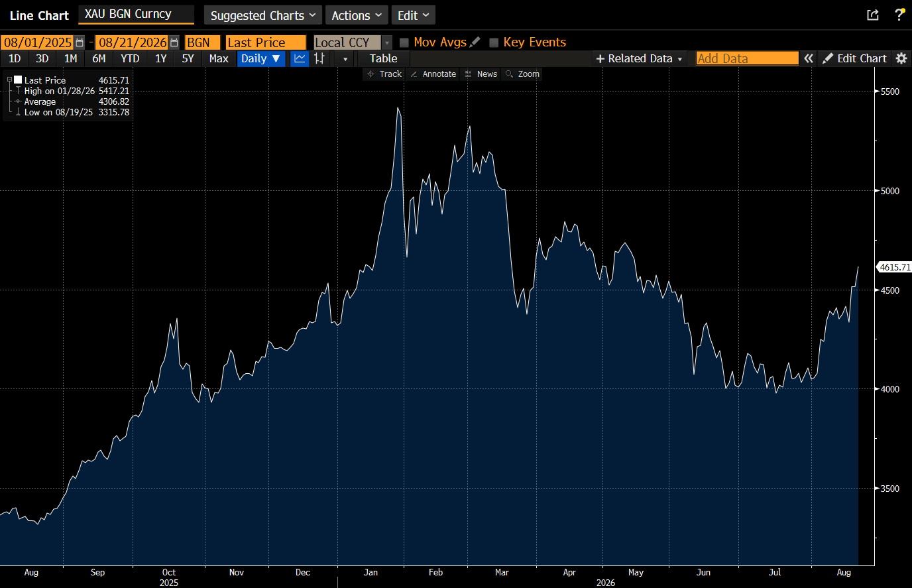912x588 pixels.
Task: Select the 1M time range
Action: pos(71,58)
